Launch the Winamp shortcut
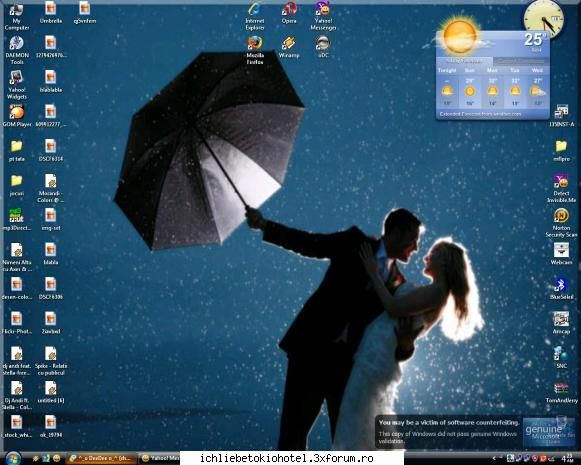 [x=289, y=47]
